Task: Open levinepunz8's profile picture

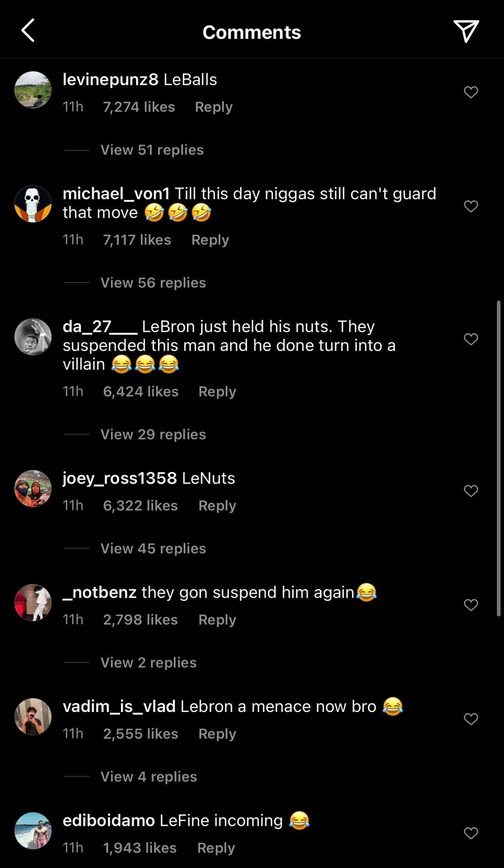Action: 33,90
